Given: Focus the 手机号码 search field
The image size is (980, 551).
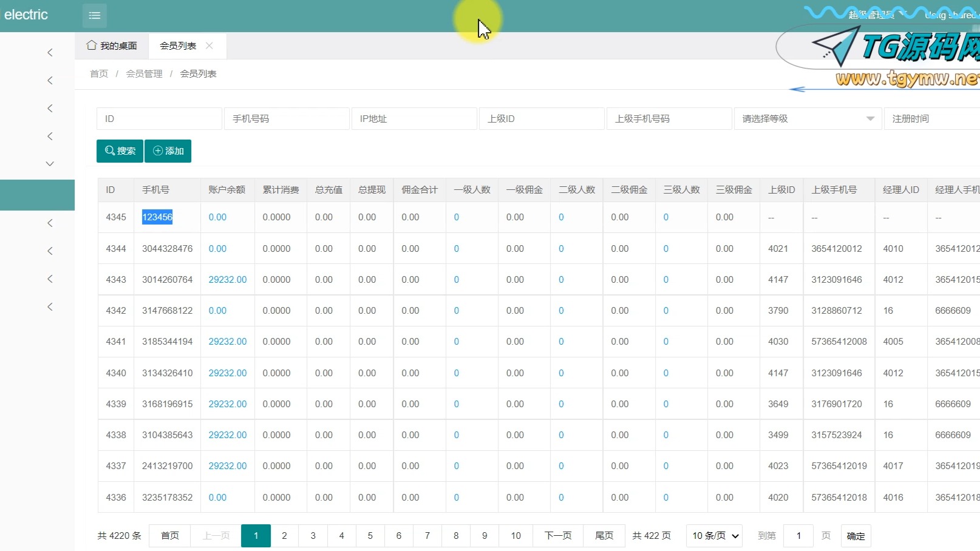Looking at the screenshot, I should pyautogui.click(x=287, y=118).
